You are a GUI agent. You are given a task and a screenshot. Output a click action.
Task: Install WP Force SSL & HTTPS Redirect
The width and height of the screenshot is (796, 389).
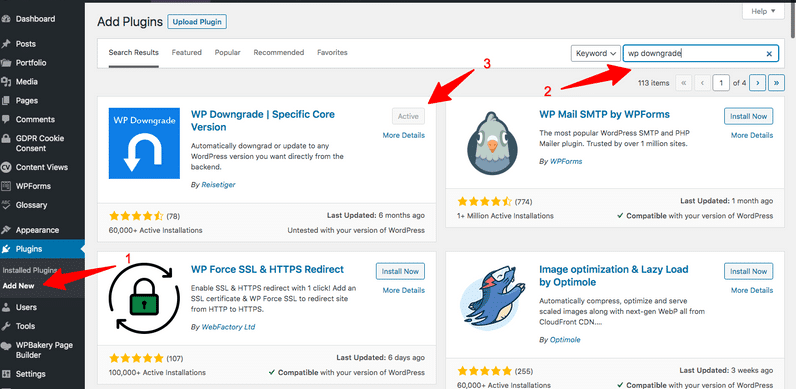[x=400, y=271]
